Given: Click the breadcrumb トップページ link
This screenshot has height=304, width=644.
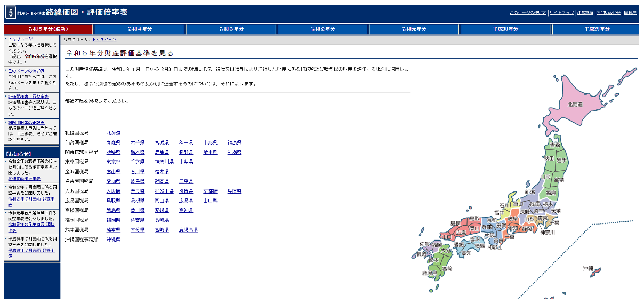Looking at the screenshot, I should [x=104, y=39].
